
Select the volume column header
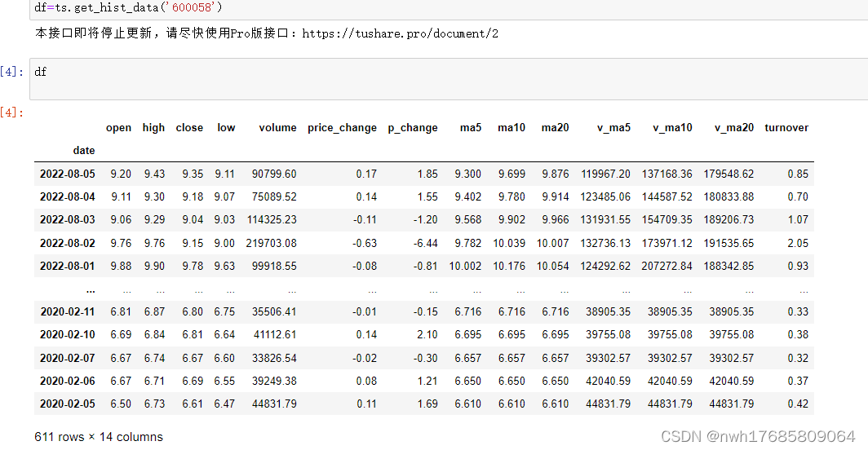(277, 127)
